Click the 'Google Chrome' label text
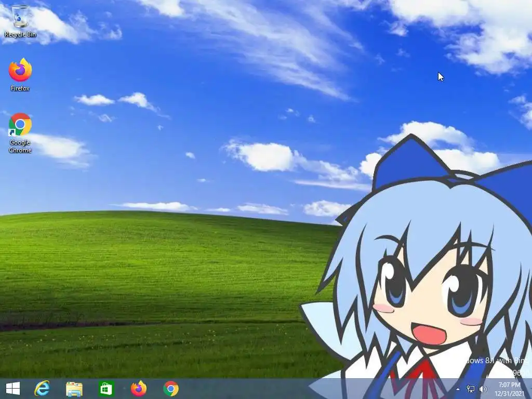 [20, 146]
